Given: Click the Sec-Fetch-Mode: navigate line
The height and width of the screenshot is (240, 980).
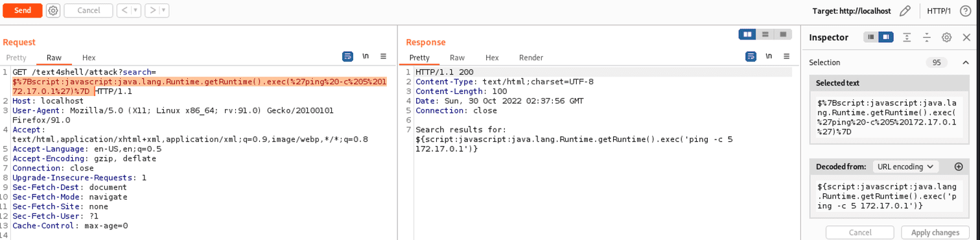Looking at the screenshot, I should (x=70, y=197).
